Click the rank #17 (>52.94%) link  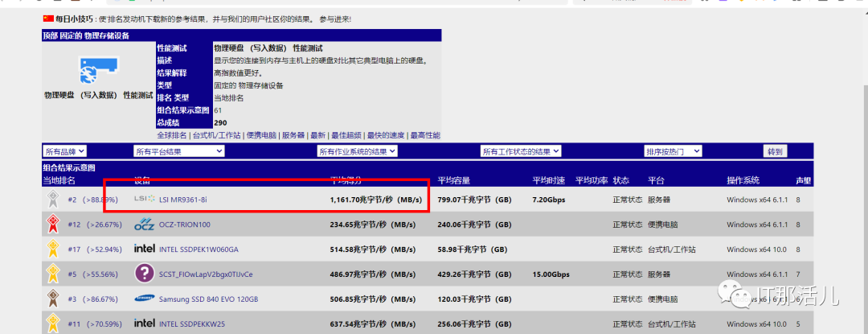tap(94, 249)
